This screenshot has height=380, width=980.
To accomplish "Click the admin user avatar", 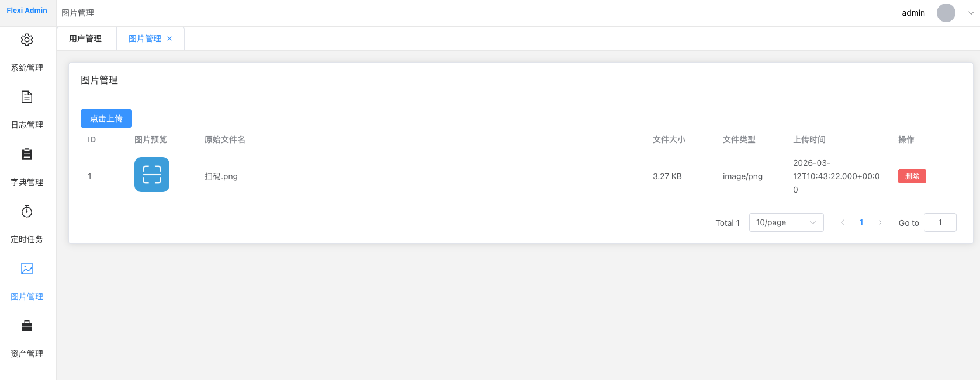I will pos(946,13).
